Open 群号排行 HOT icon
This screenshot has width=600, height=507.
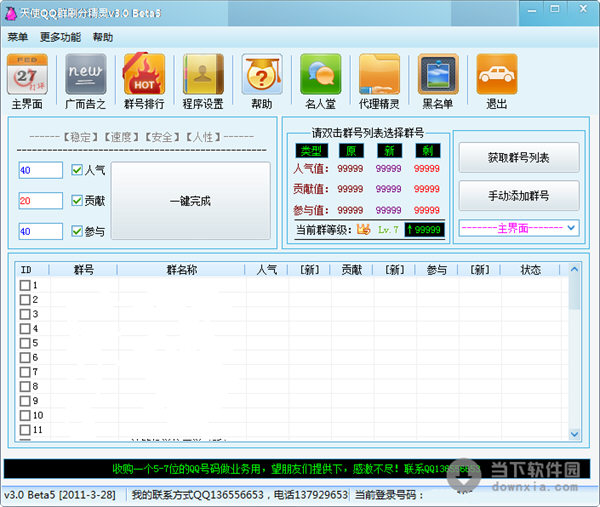point(144,74)
